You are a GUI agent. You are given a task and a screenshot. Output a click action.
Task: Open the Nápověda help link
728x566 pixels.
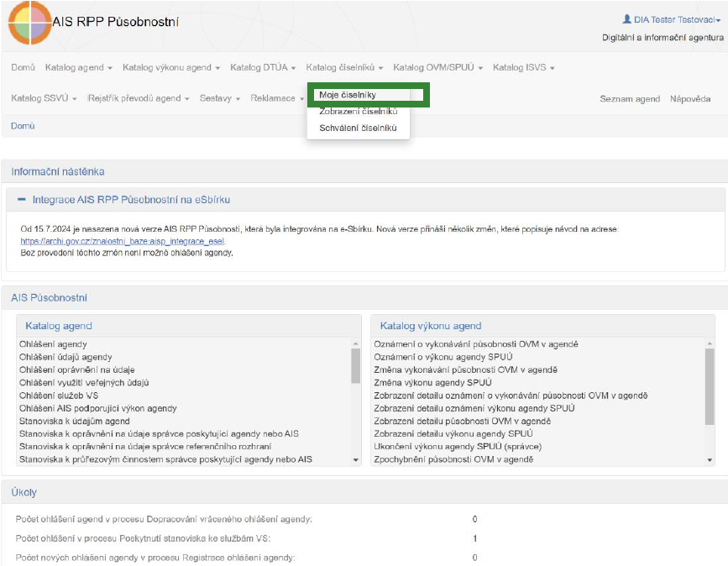click(690, 99)
